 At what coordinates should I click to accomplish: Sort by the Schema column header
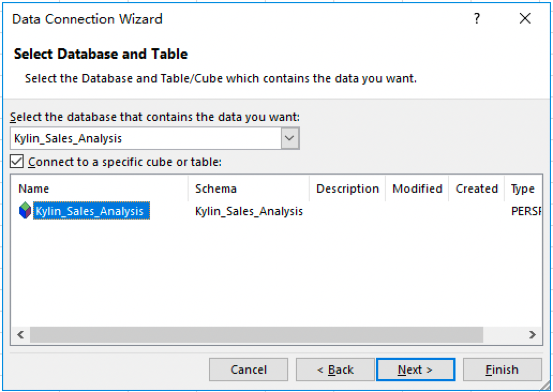[x=216, y=189]
